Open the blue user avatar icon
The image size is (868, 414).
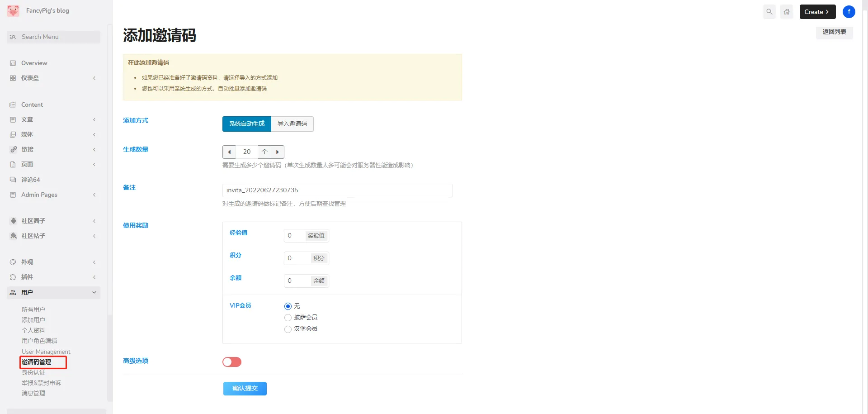click(x=849, y=12)
